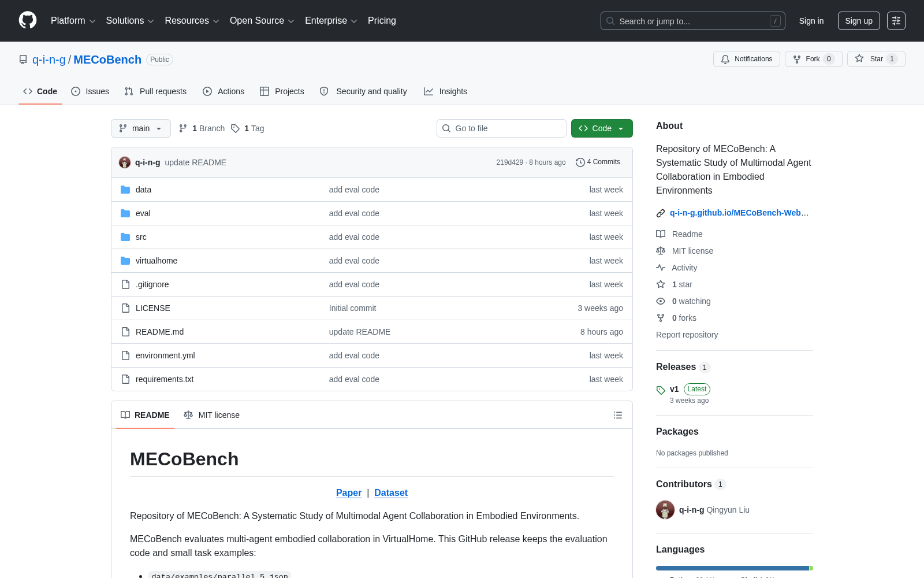
Task: Fork the repository with Fork button
Action: click(814, 59)
